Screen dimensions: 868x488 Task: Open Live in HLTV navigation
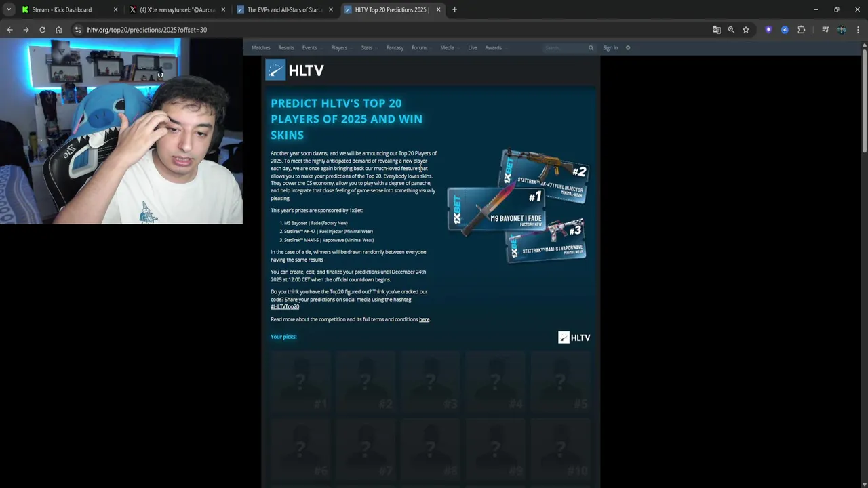[473, 48]
